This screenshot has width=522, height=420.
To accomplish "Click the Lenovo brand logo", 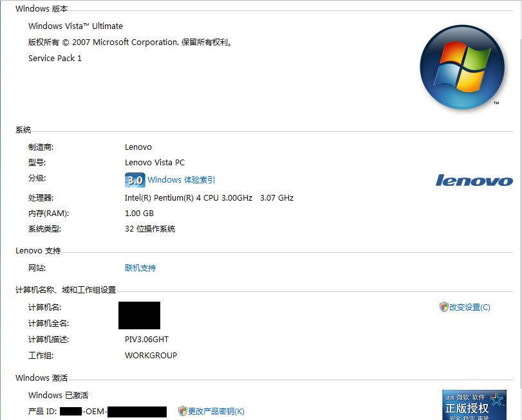I will [474, 180].
